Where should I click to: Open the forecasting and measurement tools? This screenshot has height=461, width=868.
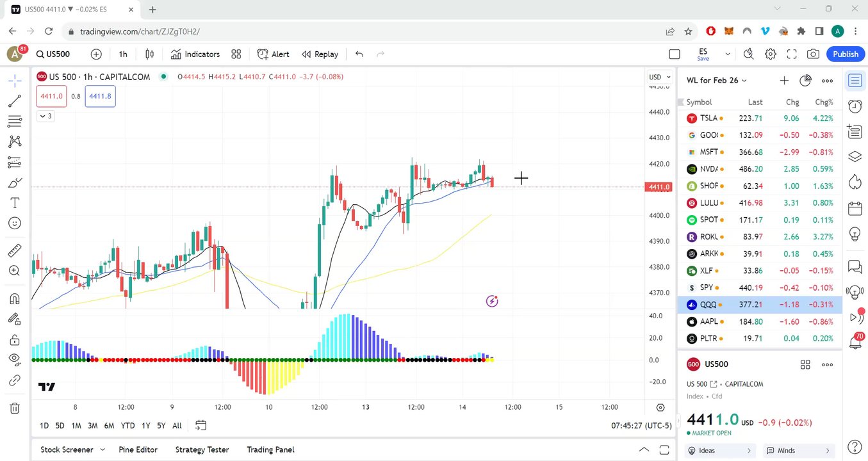pyautogui.click(x=15, y=162)
